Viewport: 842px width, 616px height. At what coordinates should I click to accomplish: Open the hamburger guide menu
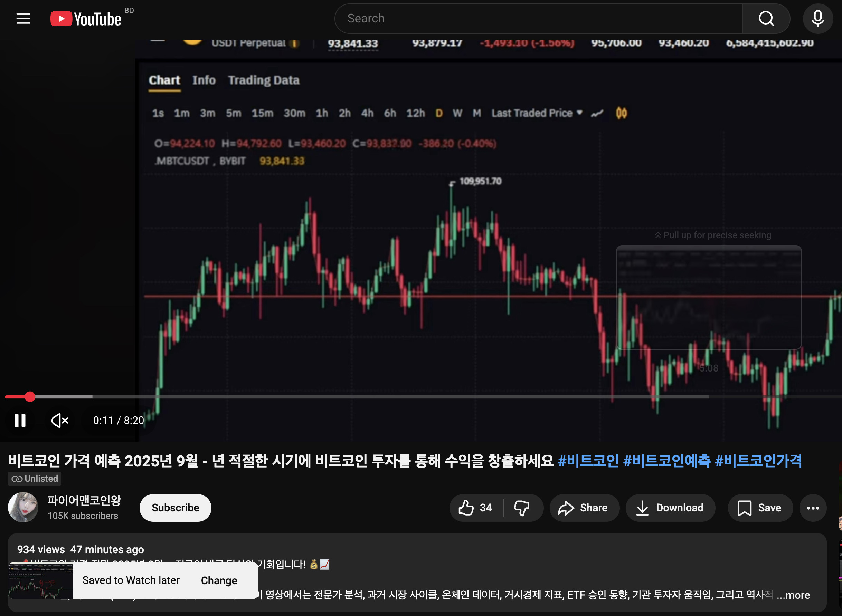click(23, 18)
